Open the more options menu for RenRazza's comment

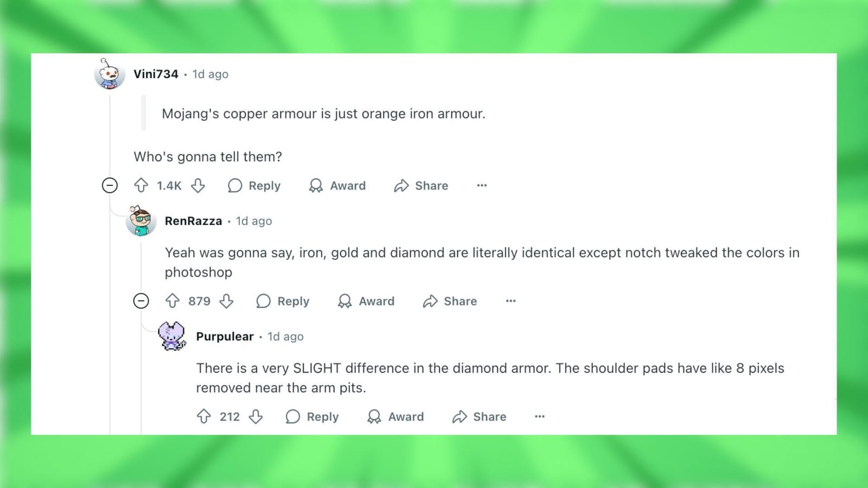[510, 301]
